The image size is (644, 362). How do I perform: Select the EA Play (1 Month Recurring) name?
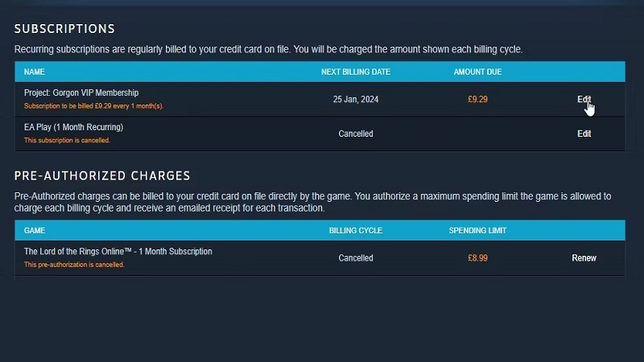pos(73,127)
